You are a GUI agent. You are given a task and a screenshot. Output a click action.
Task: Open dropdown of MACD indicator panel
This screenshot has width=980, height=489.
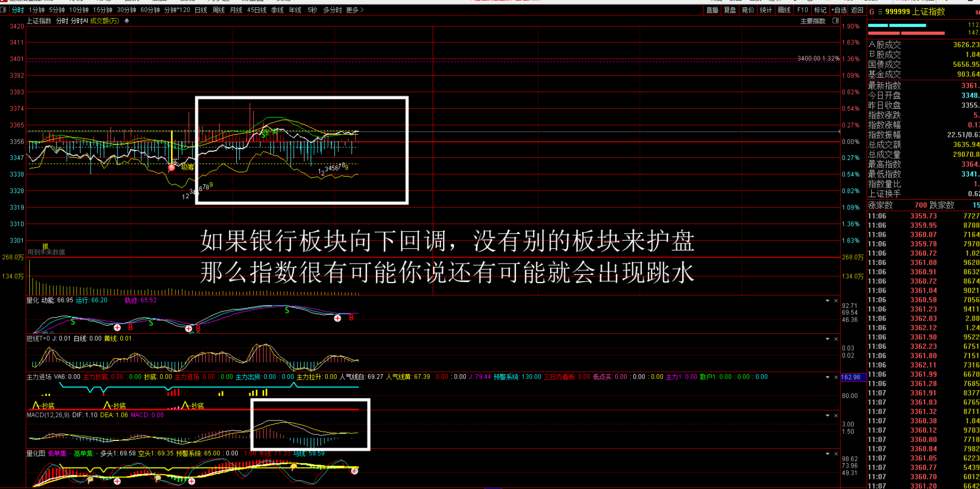(828, 416)
